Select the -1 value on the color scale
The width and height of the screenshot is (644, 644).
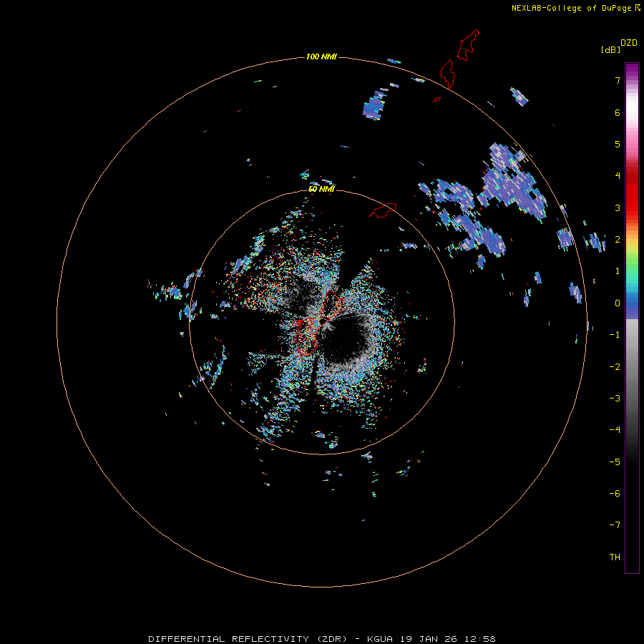(x=615, y=335)
